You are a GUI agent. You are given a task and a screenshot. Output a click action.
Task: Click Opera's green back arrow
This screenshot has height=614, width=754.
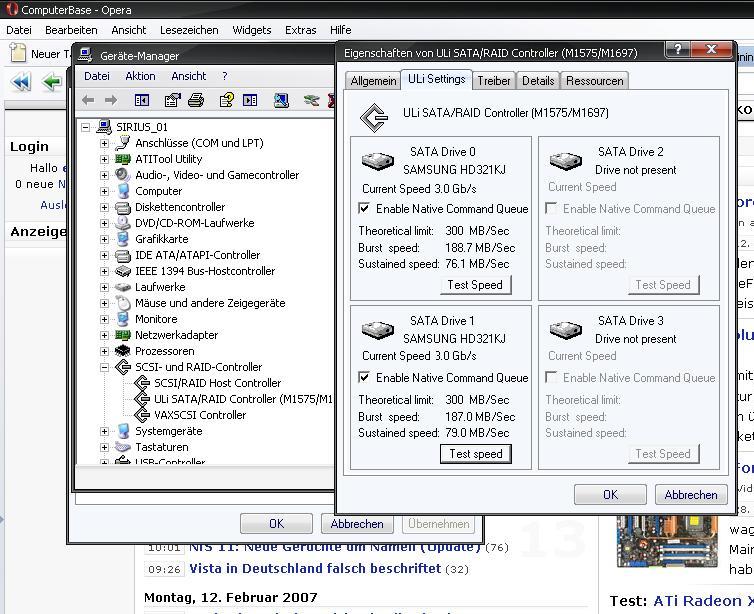[52, 82]
